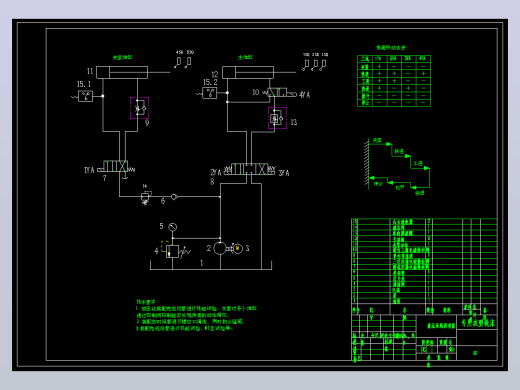
Task: Click the solenoid action table grid
Action: pos(394,81)
